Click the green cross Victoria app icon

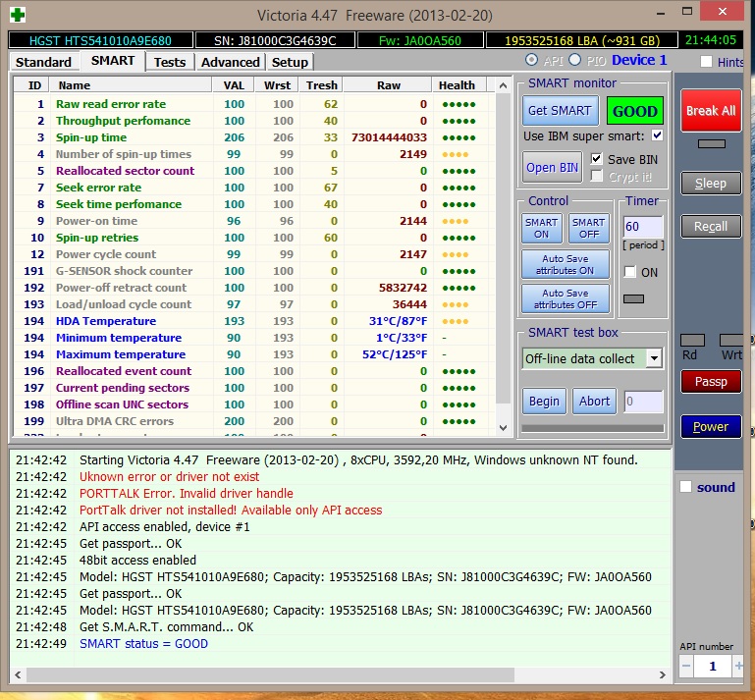(18, 15)
